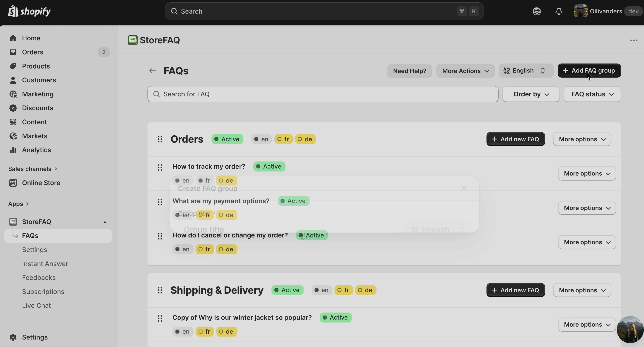Open the live chat avatar bubble
This screenshot has width=644, height=347.
click(x=630, y=329)
